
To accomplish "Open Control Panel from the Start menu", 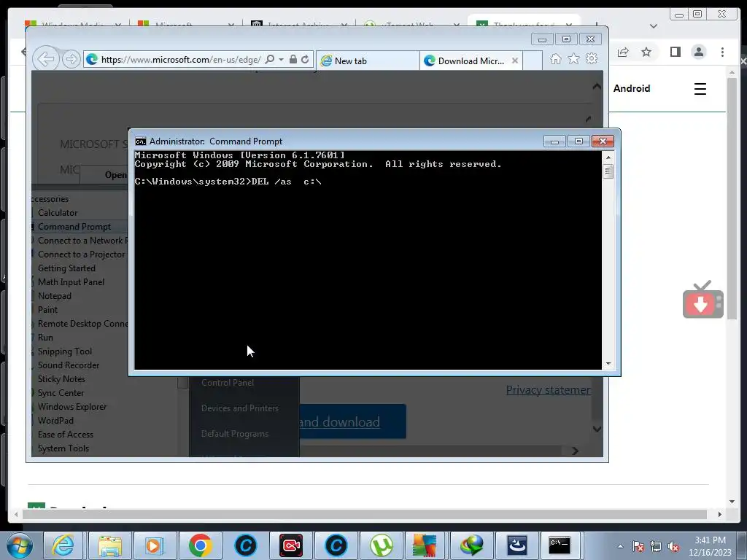I will click(x=228, y=382).
